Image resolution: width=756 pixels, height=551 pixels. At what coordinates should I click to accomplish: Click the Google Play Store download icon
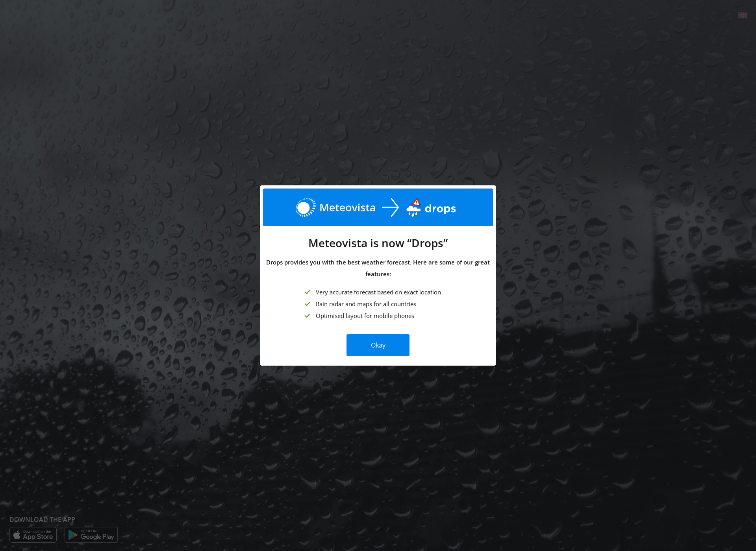(x=91, y=534)
